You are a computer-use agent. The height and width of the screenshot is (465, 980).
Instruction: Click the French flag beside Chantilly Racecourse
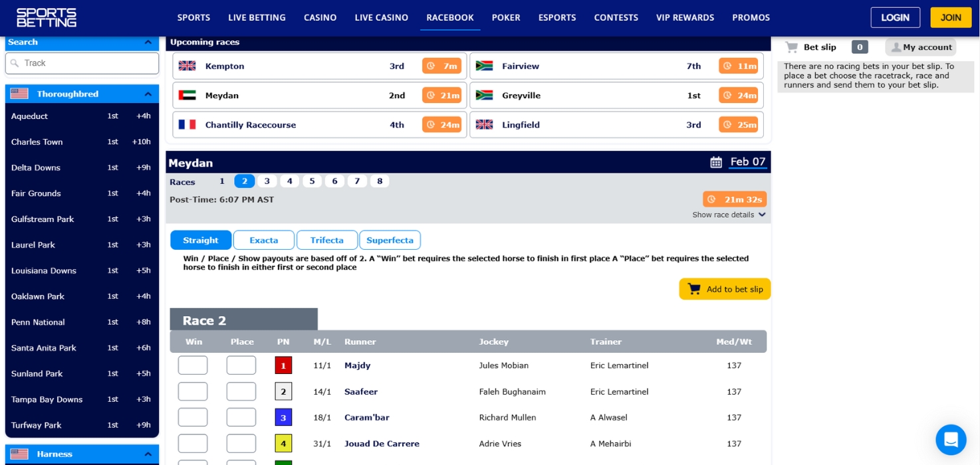tap(187, 124)
